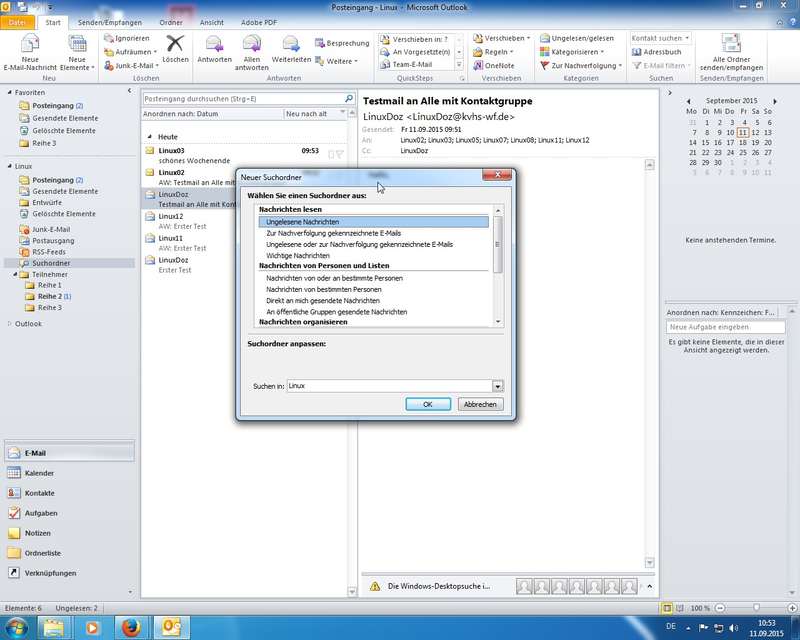Click OK in the Neuer Suchordner dialog
Viewport: 800px width, 640px height.
(x=428, y=404)
